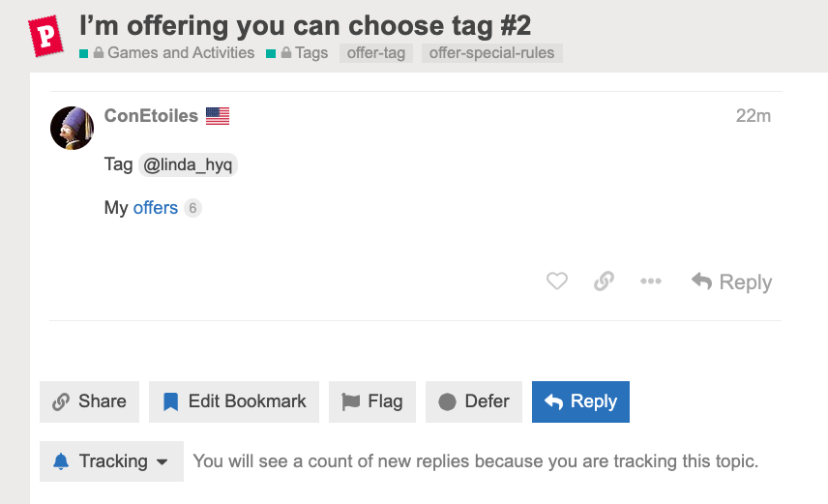Flag this topic

tap(372, 401)
